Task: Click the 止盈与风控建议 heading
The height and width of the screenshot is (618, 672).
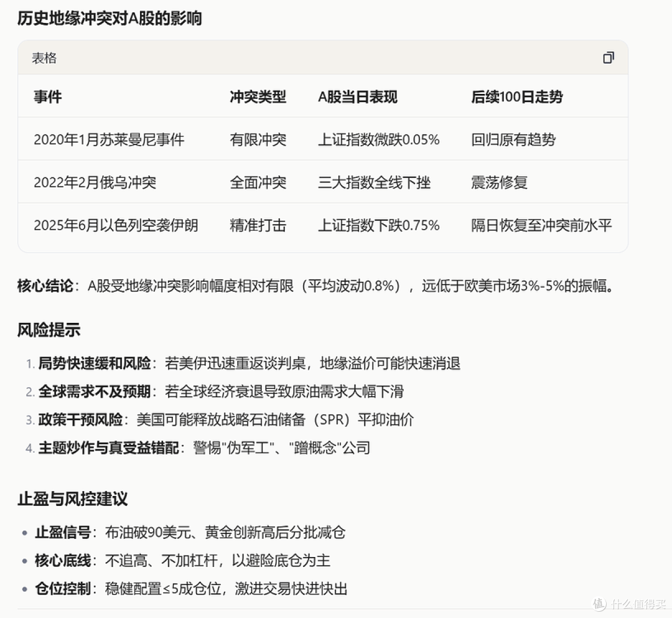Action: point(72,499)
